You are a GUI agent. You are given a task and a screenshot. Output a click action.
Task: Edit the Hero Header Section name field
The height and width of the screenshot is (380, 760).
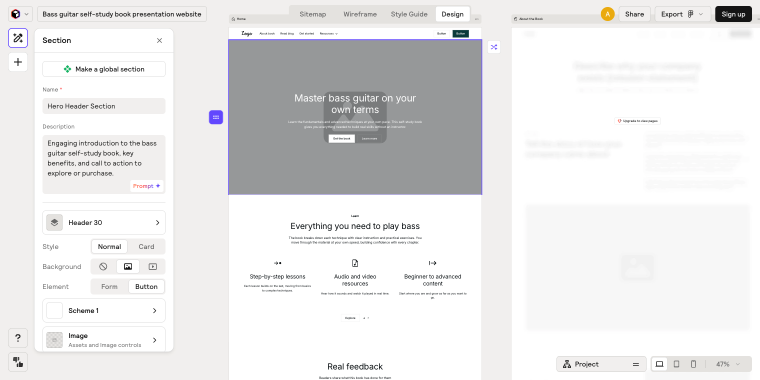point(104,106)
